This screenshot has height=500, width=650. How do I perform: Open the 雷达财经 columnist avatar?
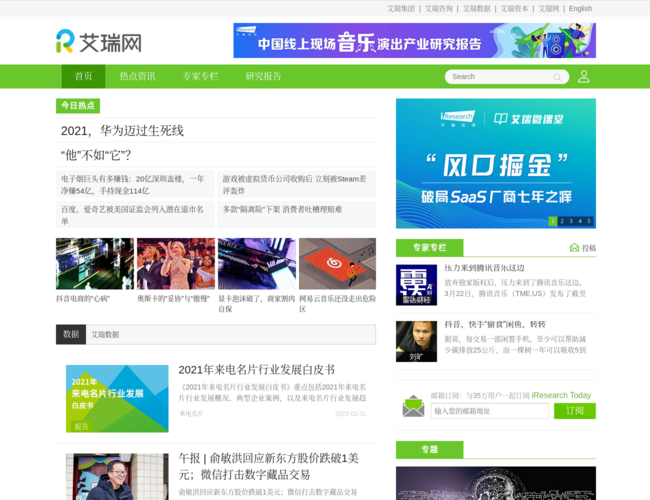click(x=416, y=285)
